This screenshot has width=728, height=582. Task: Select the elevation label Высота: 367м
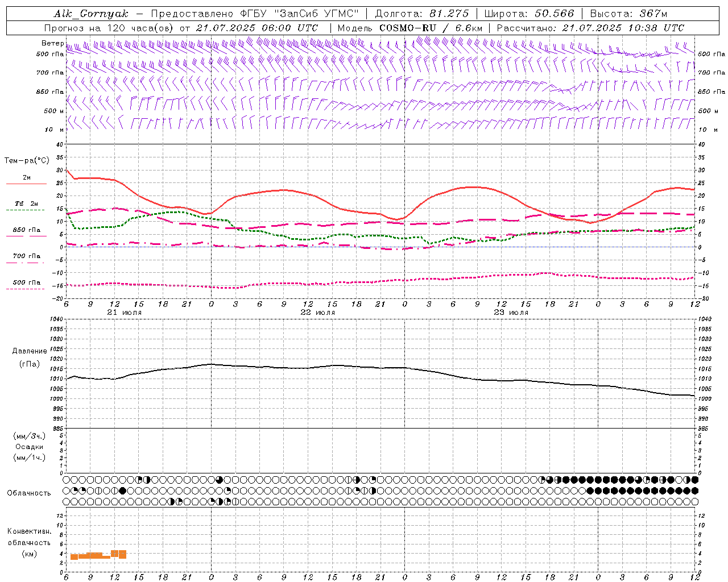[x=628, y=14]
